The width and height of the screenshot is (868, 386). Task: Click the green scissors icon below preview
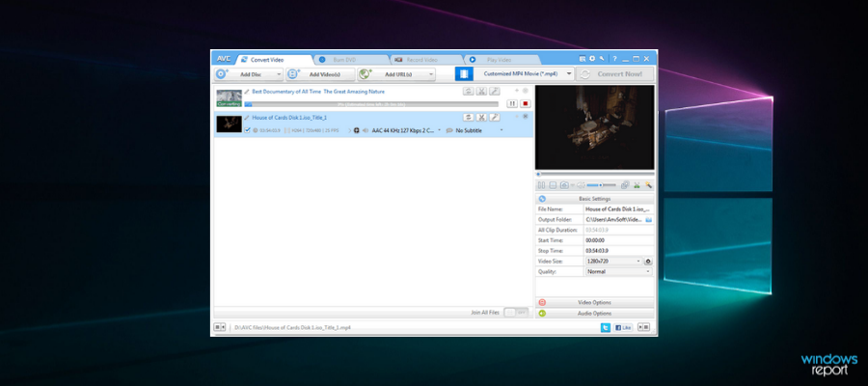click(x=637, y=185)
